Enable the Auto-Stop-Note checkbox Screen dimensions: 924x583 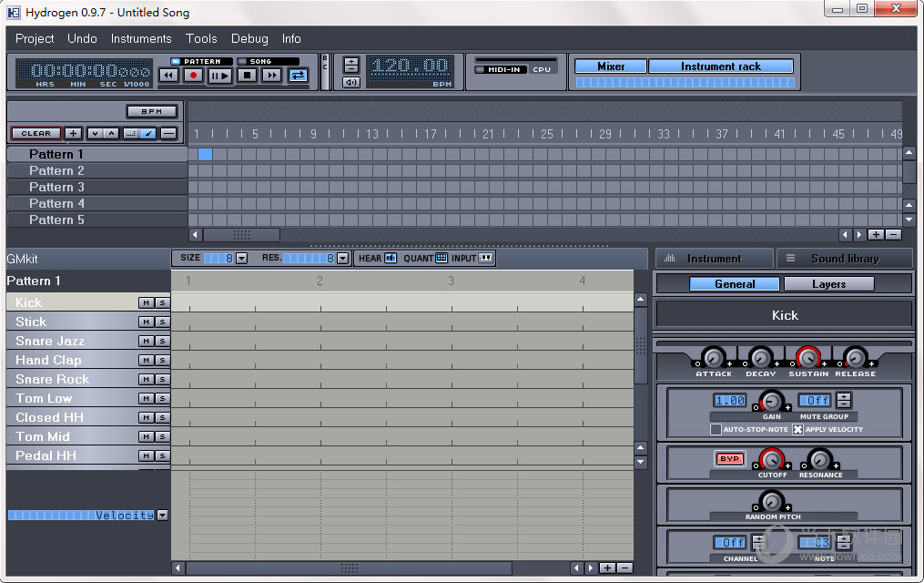[716, 429]
